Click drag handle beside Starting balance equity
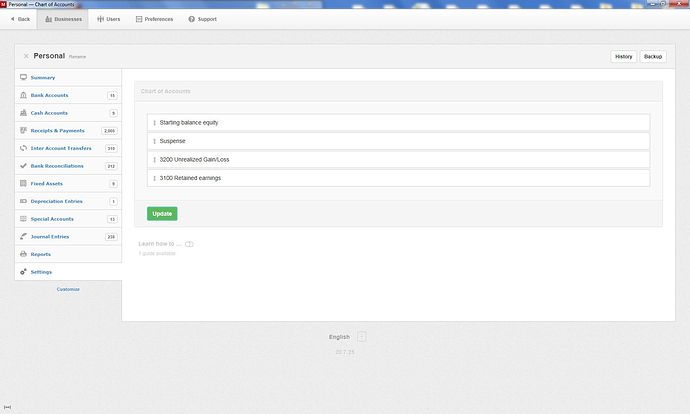The image size is (690, 414). 154,123
